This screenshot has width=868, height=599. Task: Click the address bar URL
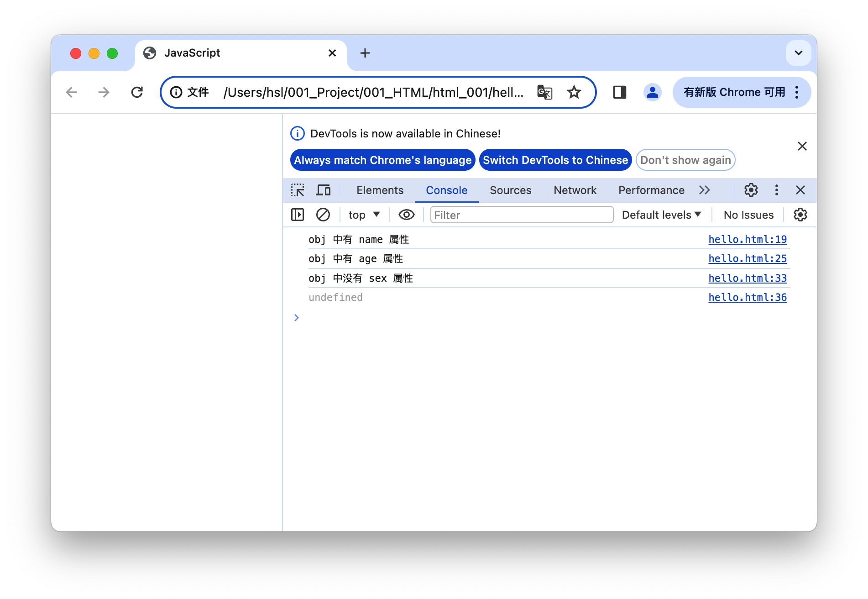373,92
